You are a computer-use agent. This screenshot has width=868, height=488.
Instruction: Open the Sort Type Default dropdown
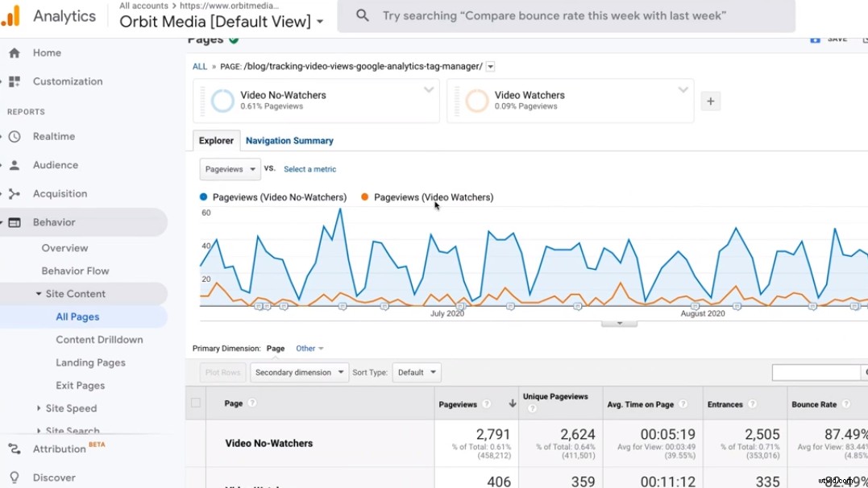[416, 372]
